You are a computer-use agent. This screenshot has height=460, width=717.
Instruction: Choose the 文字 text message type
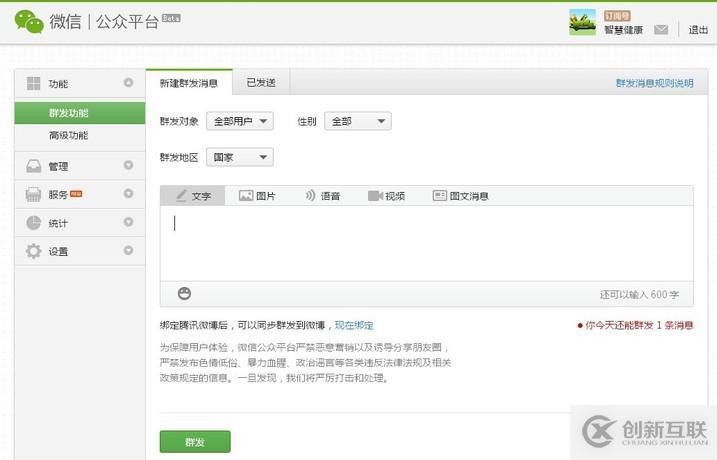click(x=193, y=196)
